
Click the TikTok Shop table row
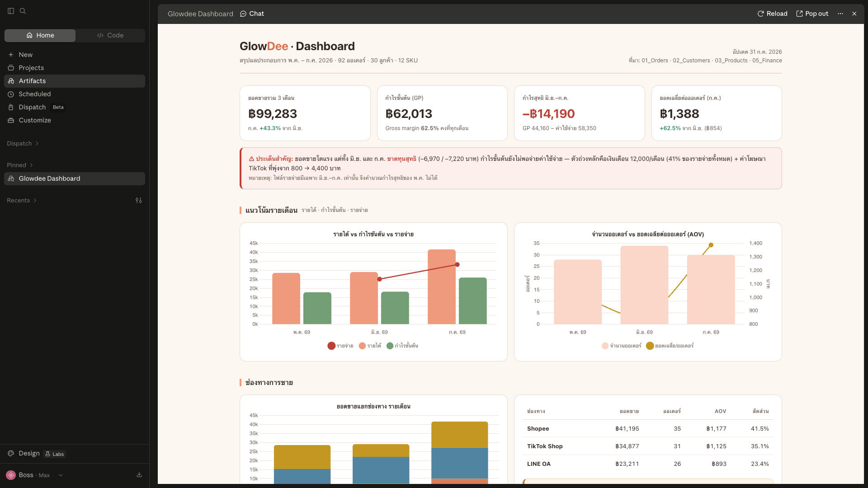click(x=648, y=446)
